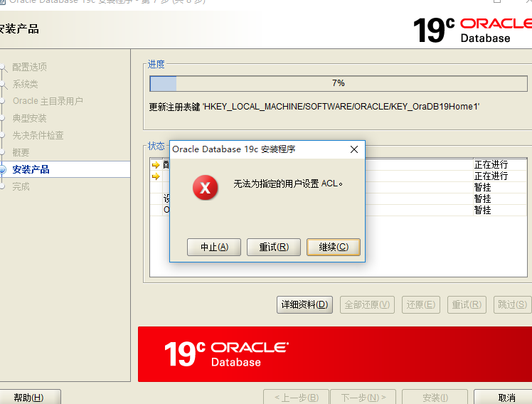Click the 7% installation progress bar

pyautogui.click(x=339, y=83)
